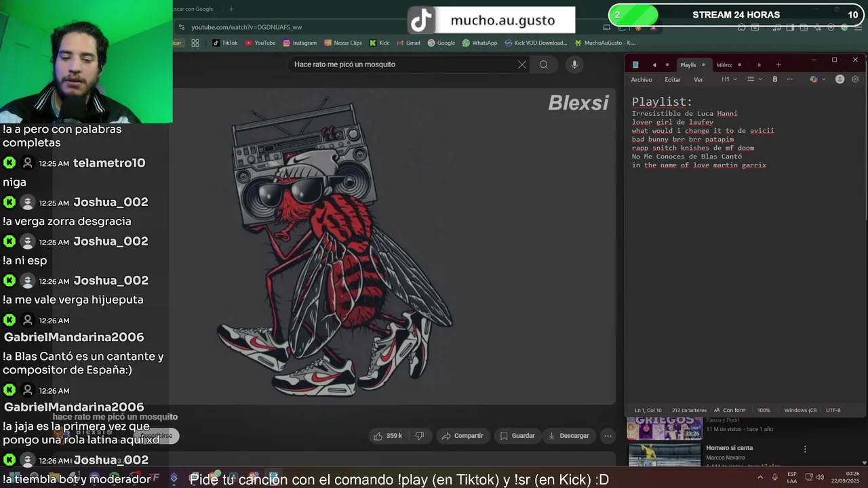This screenshot has height=488, width=868.
Task: Open more formatting options in Notepad
Action: pyautogui.click(x=790, y=79)
